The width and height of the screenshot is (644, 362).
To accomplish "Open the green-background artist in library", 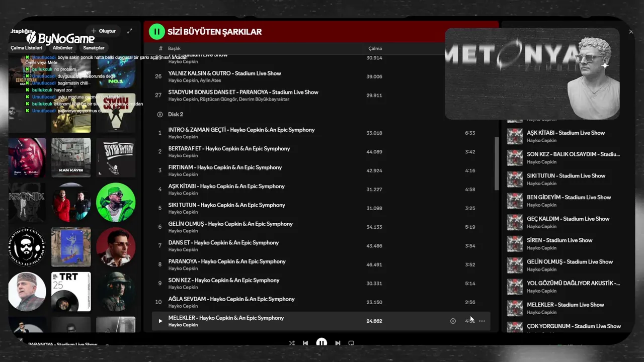I will pyautogui.click(x=116, y=202).
